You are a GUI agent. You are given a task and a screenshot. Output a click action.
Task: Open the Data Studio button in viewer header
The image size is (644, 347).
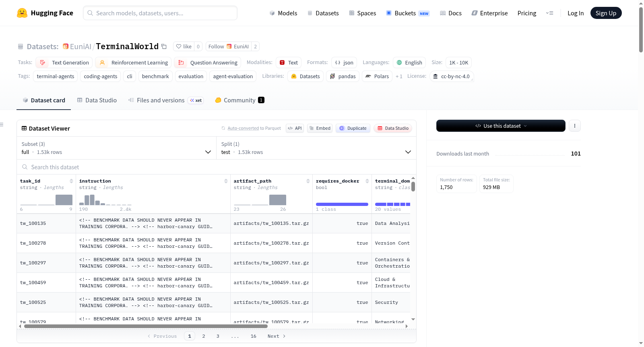393,128
